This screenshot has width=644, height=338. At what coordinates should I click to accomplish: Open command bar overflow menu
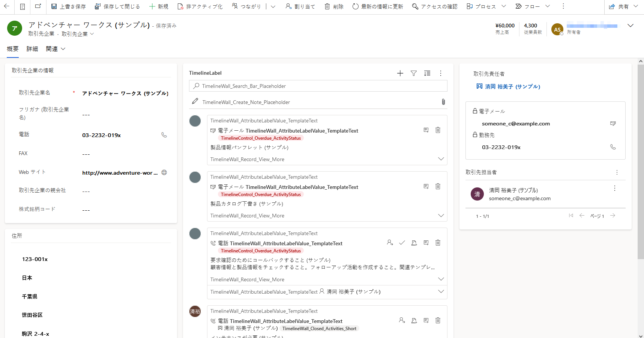click(x=563, y=6)
